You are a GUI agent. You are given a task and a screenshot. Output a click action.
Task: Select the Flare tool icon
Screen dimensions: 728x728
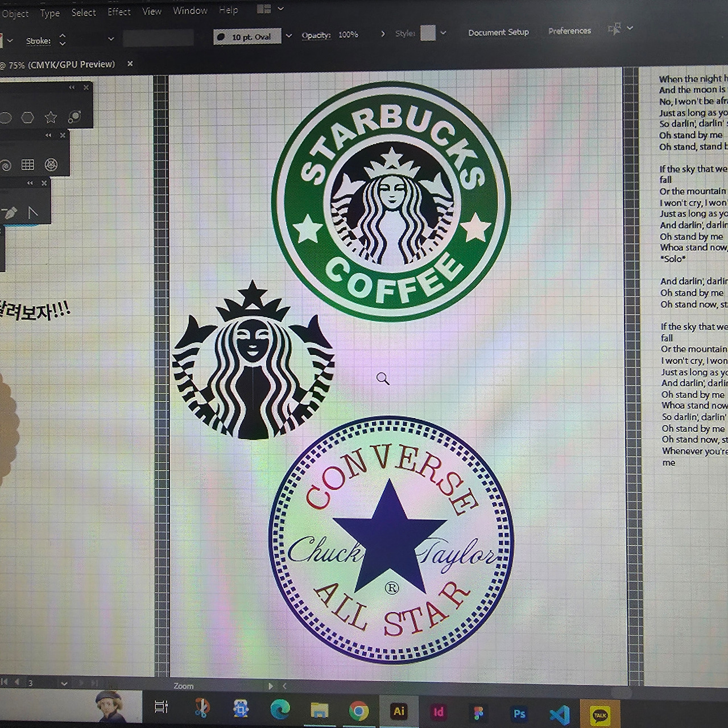[74, 117]
